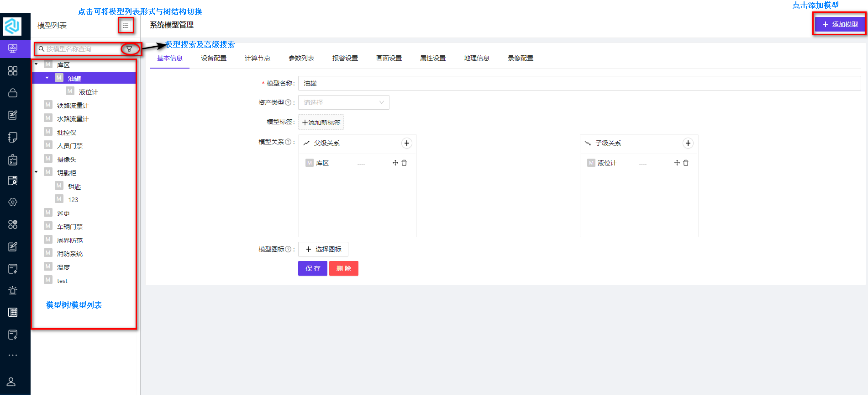Open the grid table sidebar icon
868x395 pixels.
point(13,312)
